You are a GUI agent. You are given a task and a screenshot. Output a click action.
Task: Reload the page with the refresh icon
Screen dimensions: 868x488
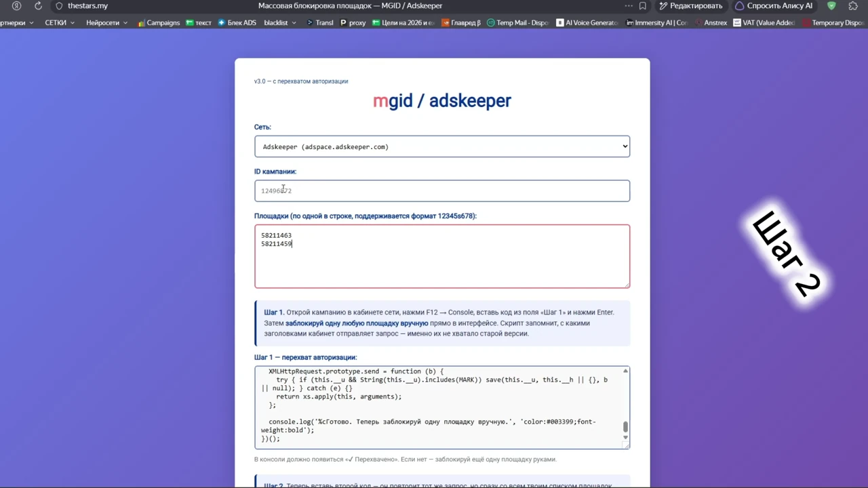[x=38, y=6]
